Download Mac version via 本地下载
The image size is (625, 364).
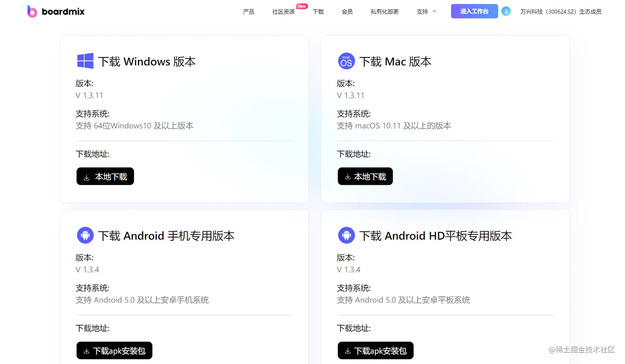click(365, 176)
